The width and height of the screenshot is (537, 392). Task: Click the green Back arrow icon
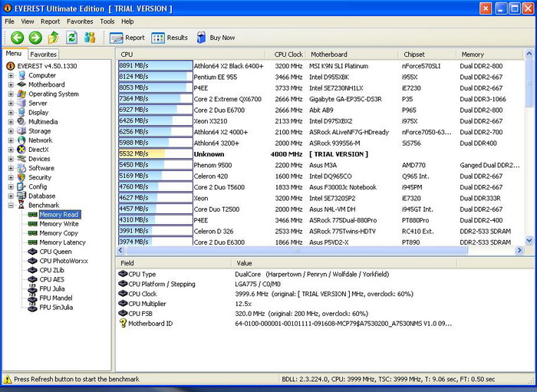point(17,38)
